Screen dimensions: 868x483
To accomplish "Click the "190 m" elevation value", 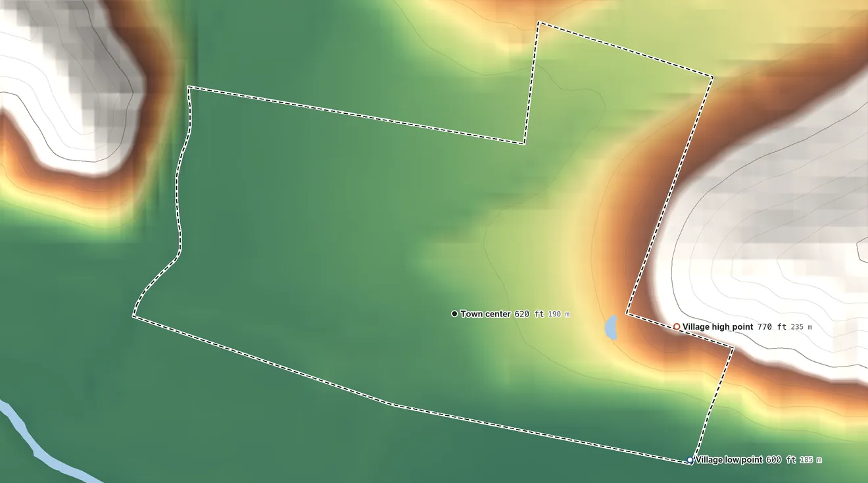I will coord(559,315).
